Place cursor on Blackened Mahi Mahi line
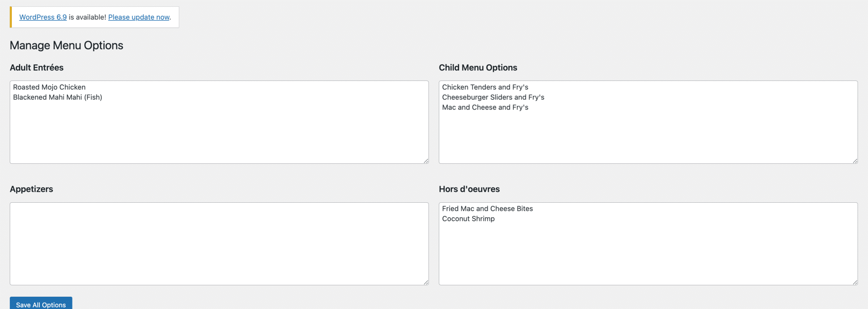868x309 pixels. 57,97
